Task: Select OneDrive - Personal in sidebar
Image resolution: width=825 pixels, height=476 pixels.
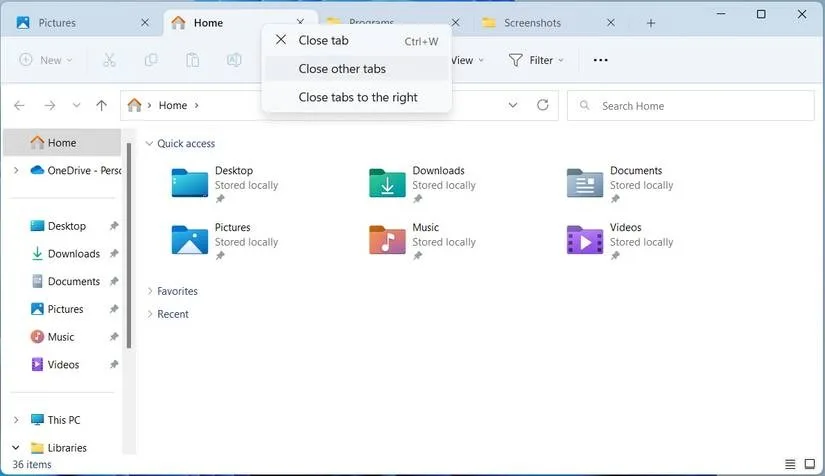Action: point(75,170)
